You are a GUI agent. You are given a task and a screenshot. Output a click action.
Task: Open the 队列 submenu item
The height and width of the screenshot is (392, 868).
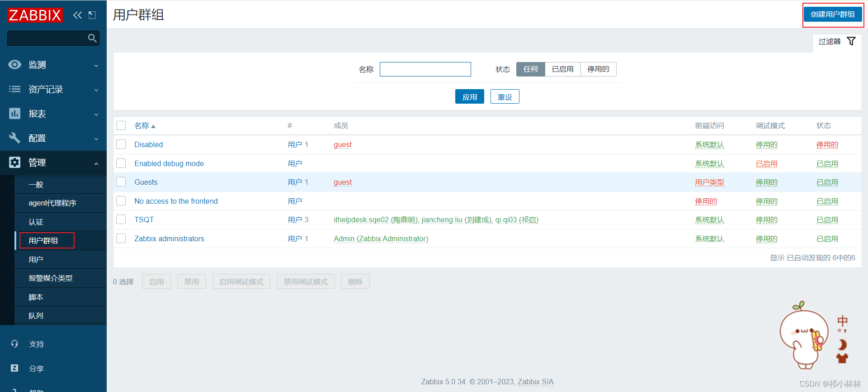(61, 316)
